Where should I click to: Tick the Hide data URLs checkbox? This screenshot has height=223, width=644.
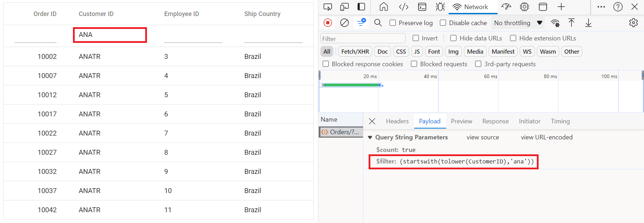click(x=453, y=38)
